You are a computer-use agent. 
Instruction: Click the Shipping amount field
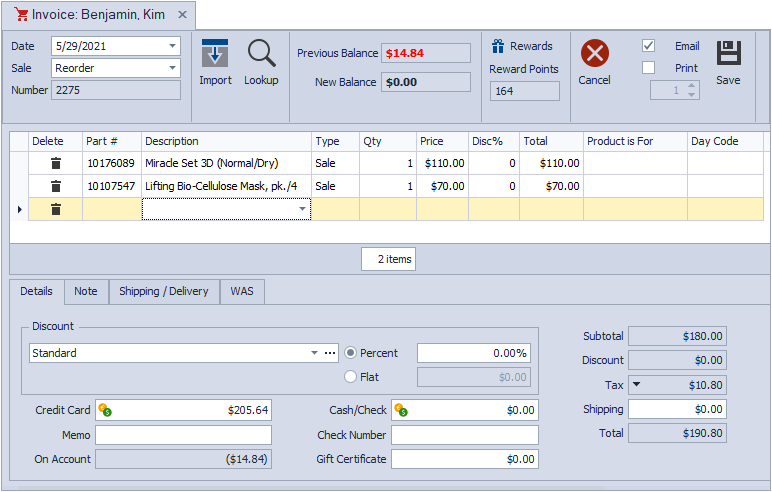677,409
